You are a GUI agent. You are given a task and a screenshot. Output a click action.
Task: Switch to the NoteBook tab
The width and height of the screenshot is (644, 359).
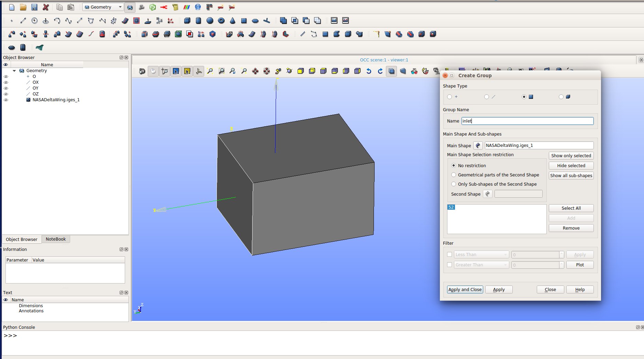click(56, 239)
